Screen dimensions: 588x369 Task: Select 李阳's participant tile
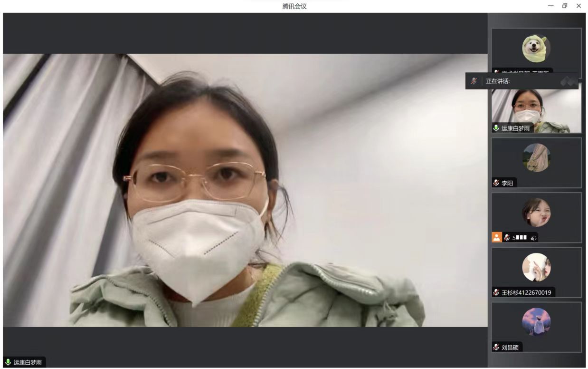[536, 162]
